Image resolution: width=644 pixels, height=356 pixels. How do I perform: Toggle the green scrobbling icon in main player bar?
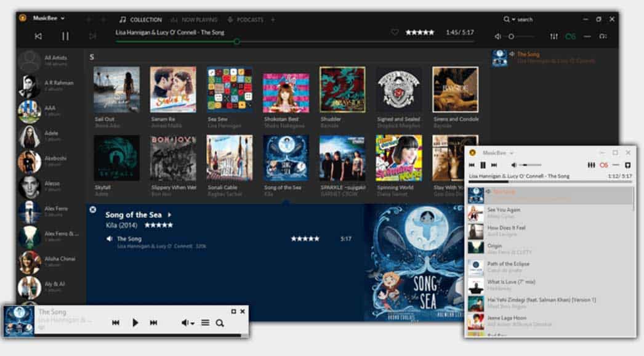click(571, 36)
